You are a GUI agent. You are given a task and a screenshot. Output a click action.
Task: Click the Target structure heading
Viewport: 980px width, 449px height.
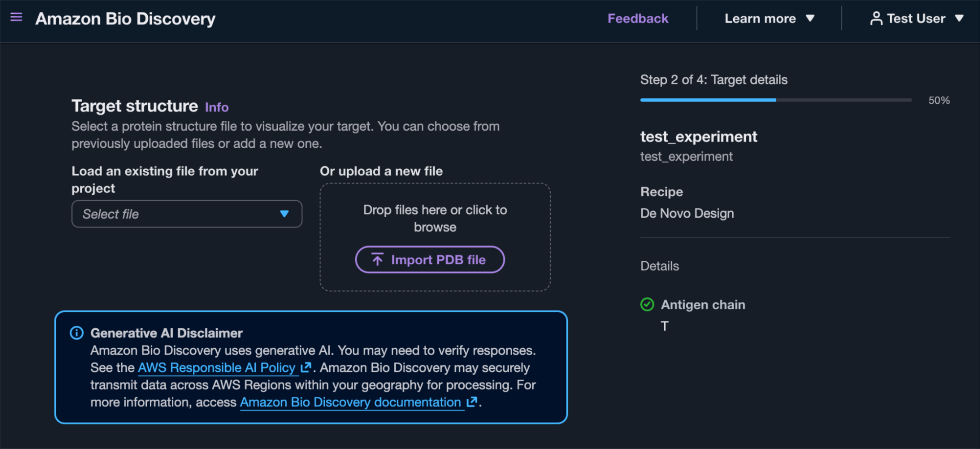click(x=135, y=106)
